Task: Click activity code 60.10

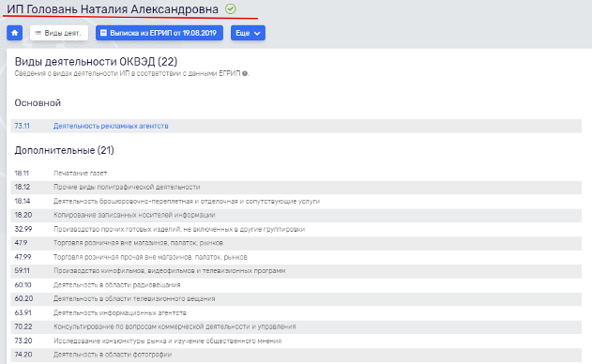Action: [x=23, y=285]
